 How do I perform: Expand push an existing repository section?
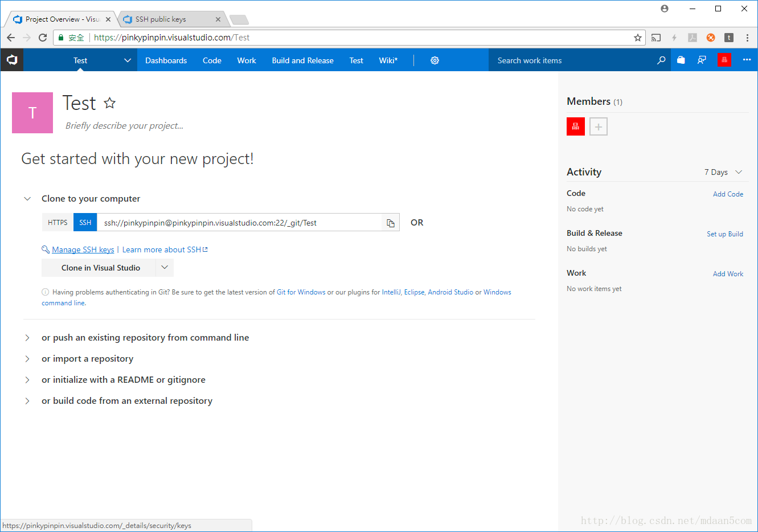(x=27, y=338)
